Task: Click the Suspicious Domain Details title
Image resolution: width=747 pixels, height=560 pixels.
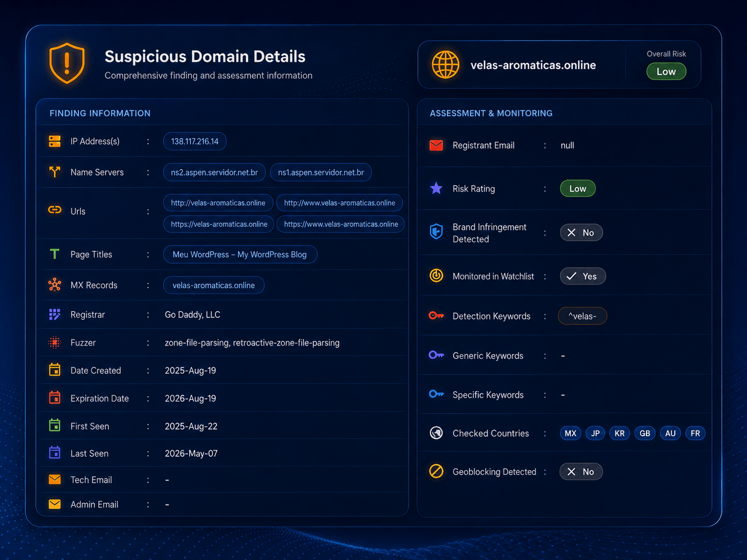Action: [x=205, y=56]
